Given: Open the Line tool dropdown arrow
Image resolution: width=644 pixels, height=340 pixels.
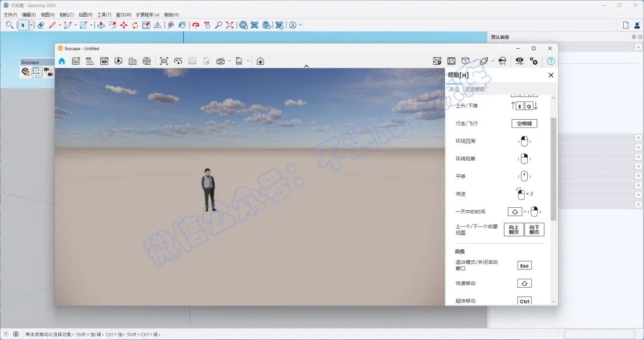Looking at the screenshot, I should (60, 25).
